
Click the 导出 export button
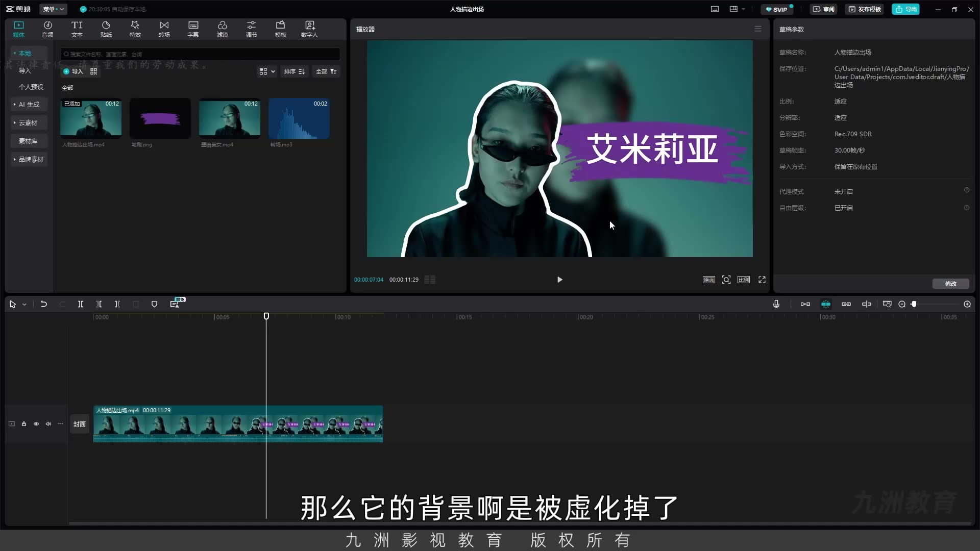[905, 9]
